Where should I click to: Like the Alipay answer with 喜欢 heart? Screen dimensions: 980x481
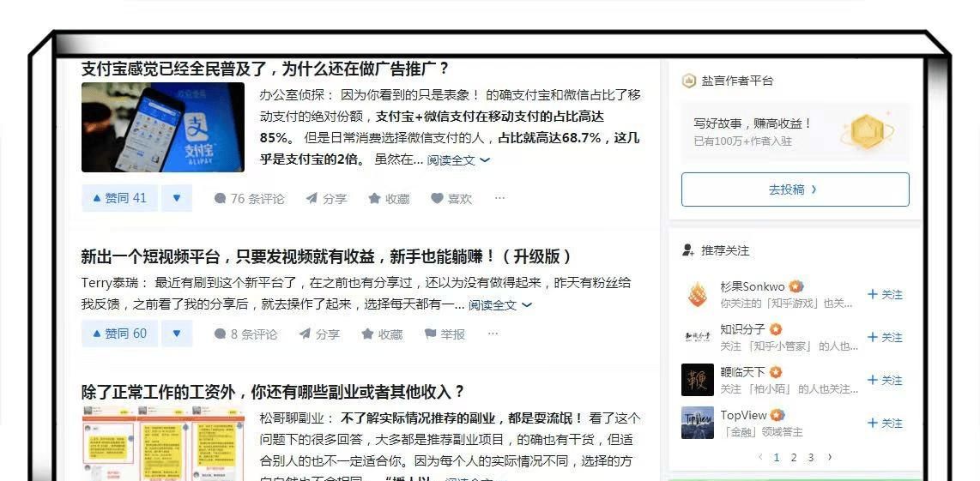(x=451, y=199)
